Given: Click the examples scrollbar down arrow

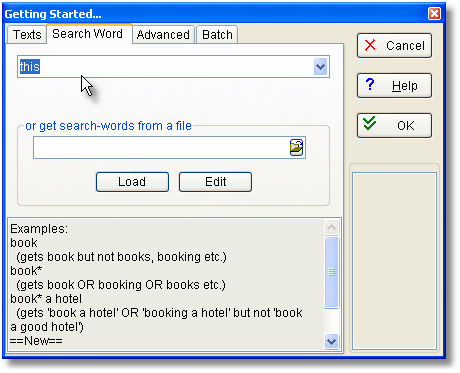Looking at the screenshot, I should pos(331,341).
